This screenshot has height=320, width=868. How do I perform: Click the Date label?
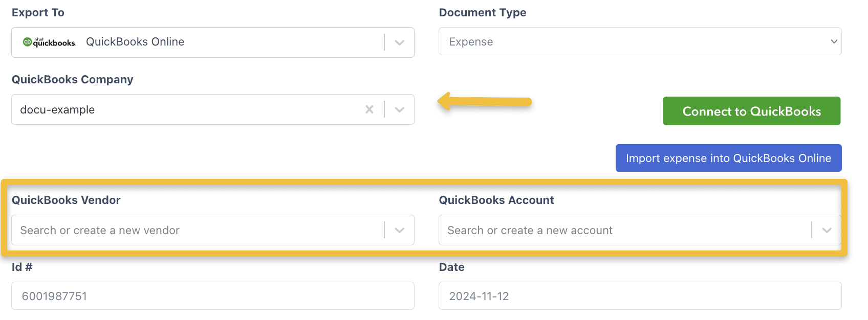tap(452, 267)
